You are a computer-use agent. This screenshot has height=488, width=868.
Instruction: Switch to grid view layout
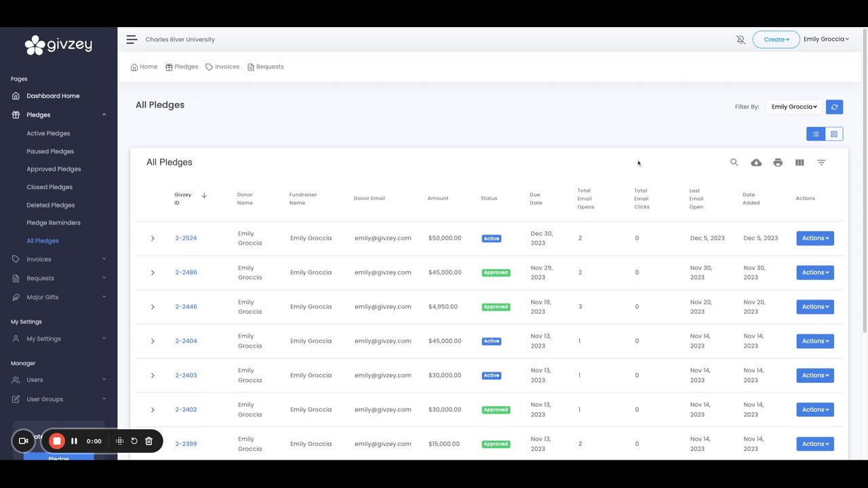point(834,134)
